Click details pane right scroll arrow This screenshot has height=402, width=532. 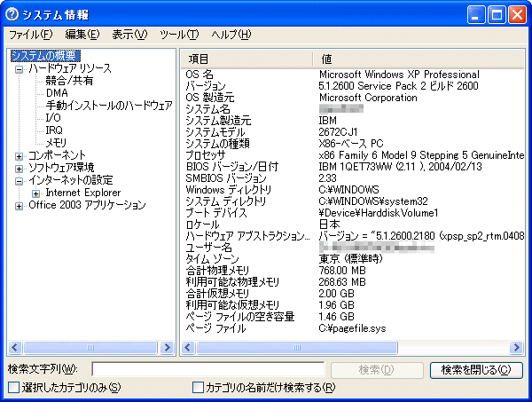click(516, 348)
